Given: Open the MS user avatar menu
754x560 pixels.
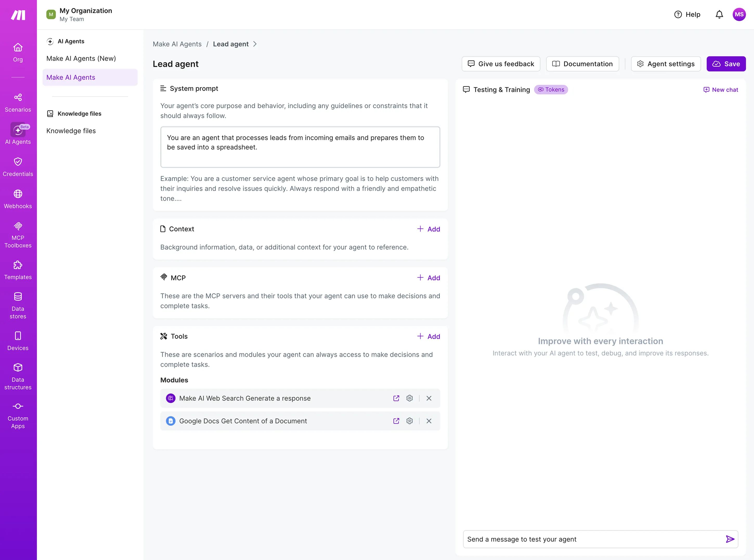Looking at the screenshot, I should 739,15.
